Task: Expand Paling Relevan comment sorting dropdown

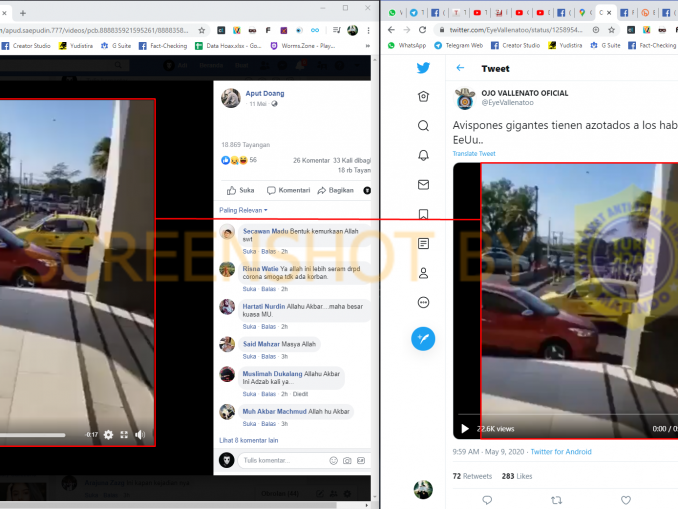Action: (243, 210)
